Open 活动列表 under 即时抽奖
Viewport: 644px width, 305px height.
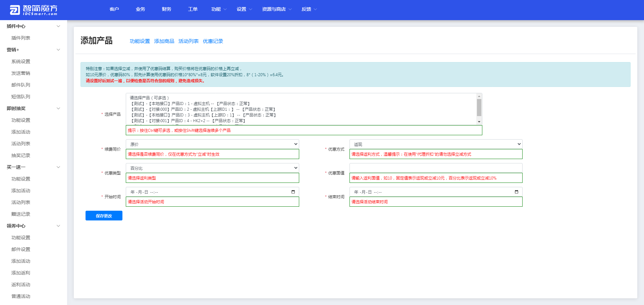click(x=21, y=144)
